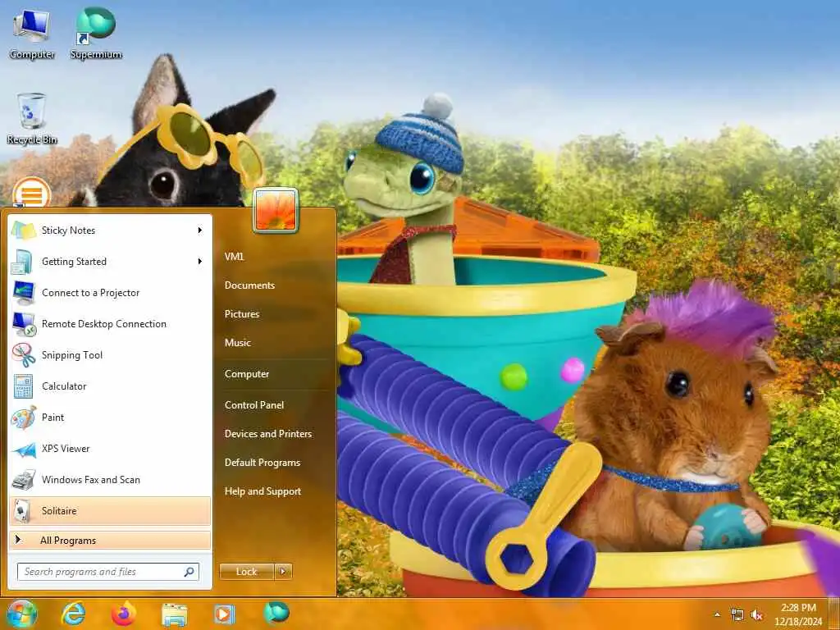Image resolution: width=840 pixels, height=630 pixels.
Task: Open Music from Start menu
Action: 238,343
